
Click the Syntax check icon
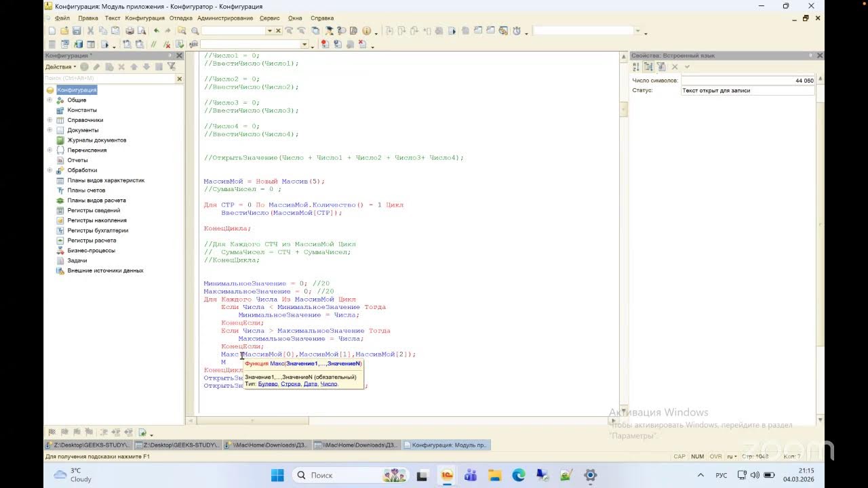tap(180, 44)
